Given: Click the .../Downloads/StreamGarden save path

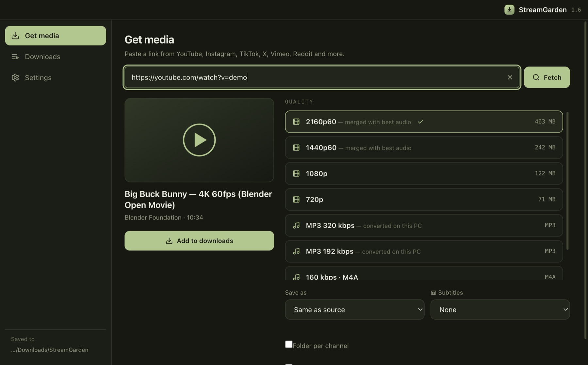Looking at the screenshot, I should (x=50, y=350).
